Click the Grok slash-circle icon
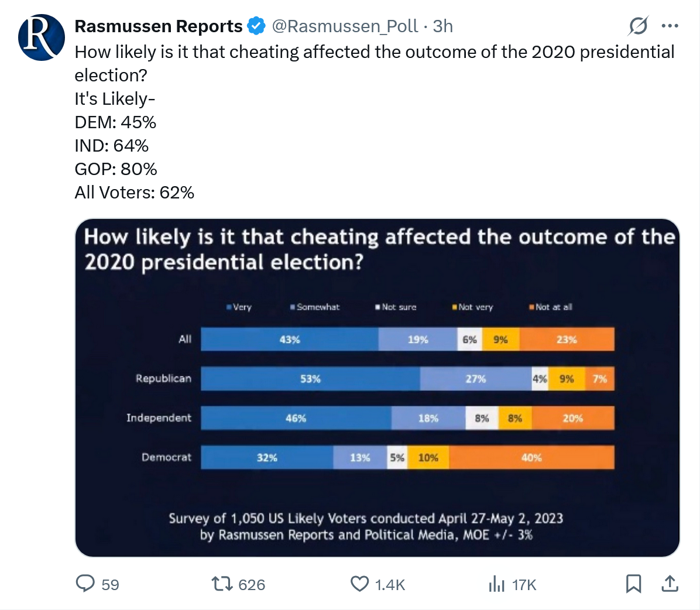Screen dimensions: 700x610 tap(638, 26)
